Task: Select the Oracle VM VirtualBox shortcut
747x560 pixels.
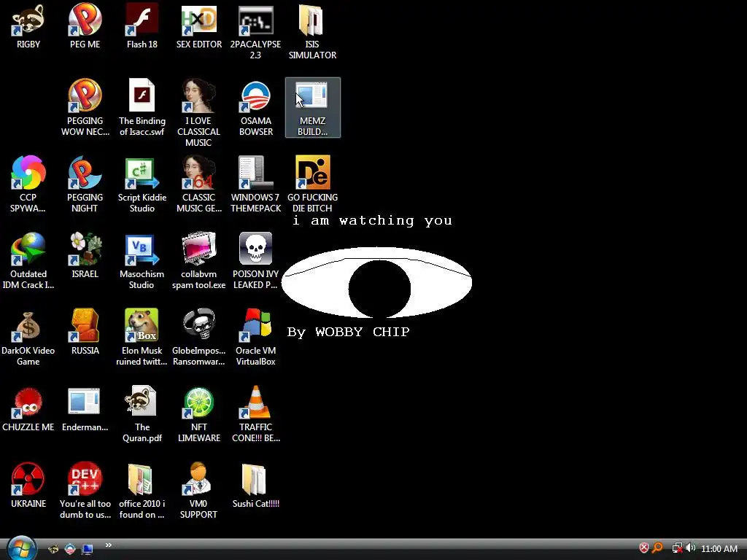Action: [x=255, y=338]
